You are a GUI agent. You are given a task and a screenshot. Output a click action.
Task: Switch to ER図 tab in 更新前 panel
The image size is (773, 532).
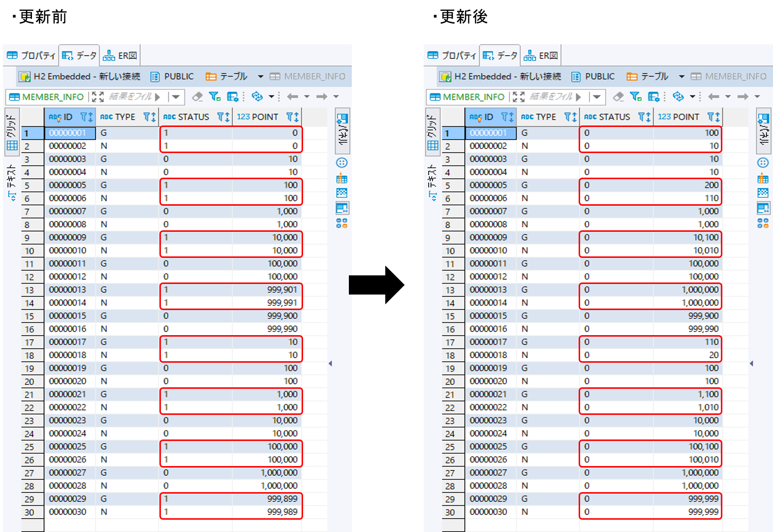120,56
